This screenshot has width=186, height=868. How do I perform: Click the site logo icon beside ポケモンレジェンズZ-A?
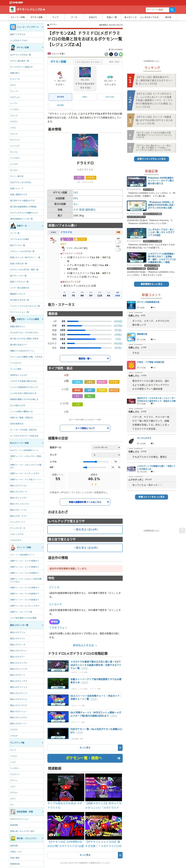(x=12, y=9)
